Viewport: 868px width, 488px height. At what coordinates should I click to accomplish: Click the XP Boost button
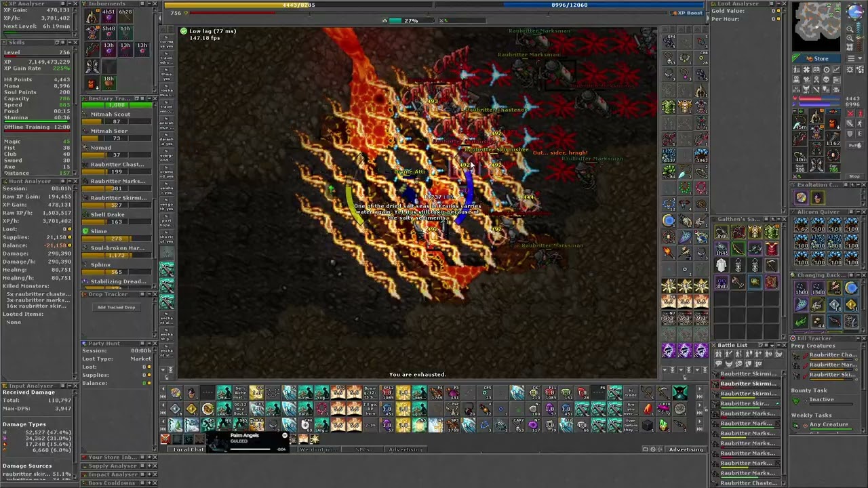tap(687, 13)
